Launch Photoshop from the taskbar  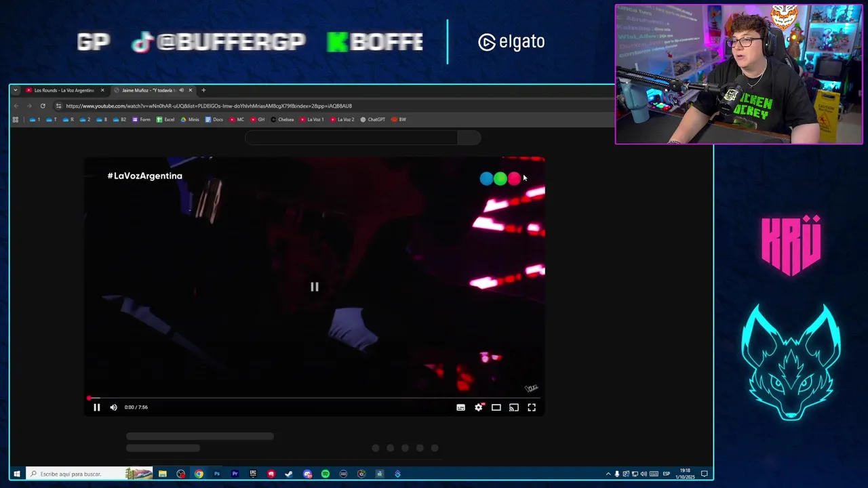(217, 474)
